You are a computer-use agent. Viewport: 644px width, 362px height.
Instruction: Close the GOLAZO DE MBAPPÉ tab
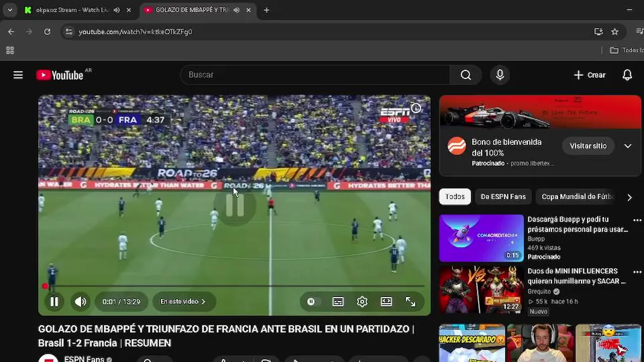point(249,10)
